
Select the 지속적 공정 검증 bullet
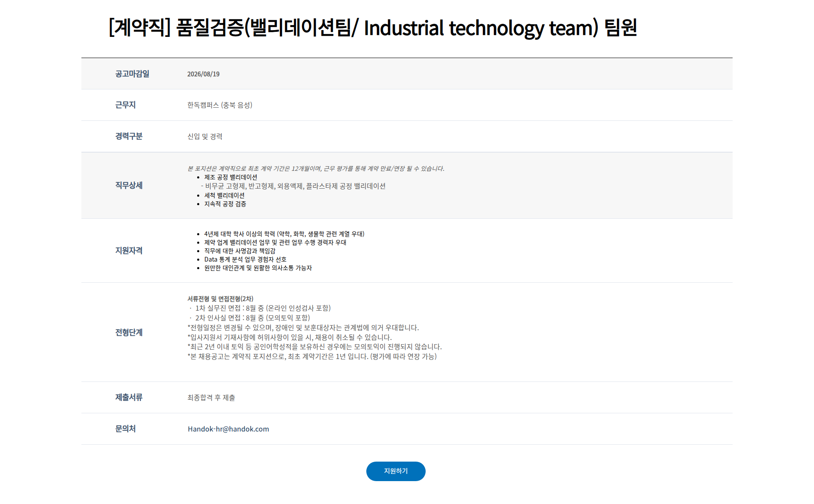coord(225,204)
